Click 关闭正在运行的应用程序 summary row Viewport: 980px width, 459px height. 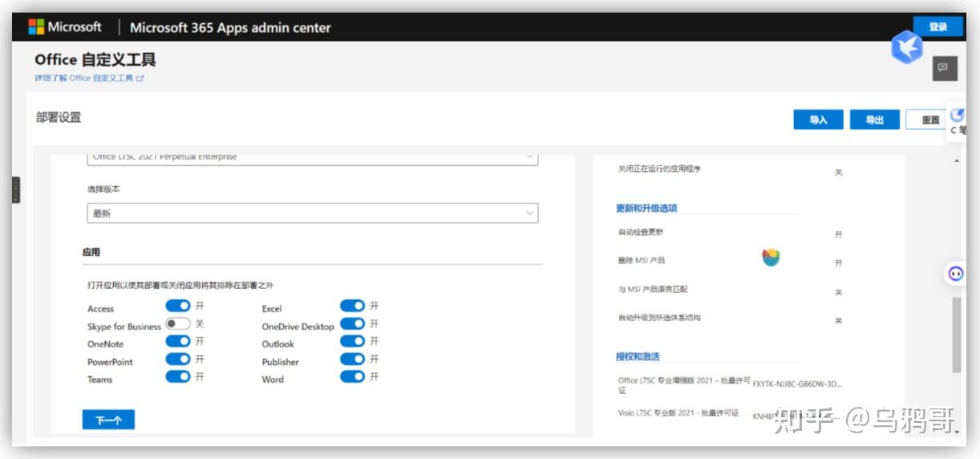pyautogui.click(x=730, y=170)
